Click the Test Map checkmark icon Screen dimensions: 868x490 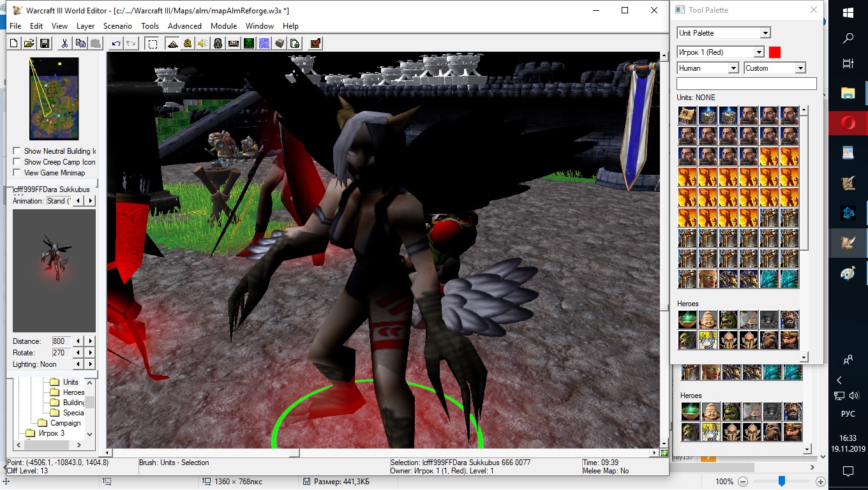pyautogui.click(x=315, y=43)
